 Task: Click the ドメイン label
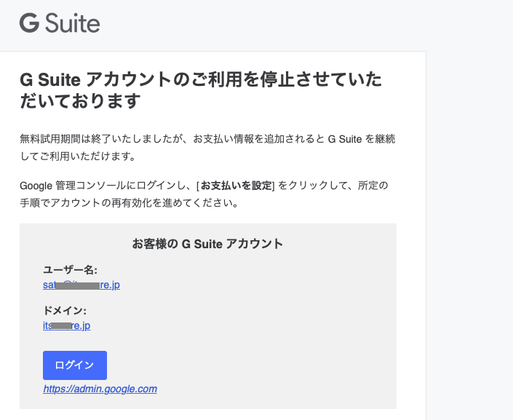click(x=65, y=311)
